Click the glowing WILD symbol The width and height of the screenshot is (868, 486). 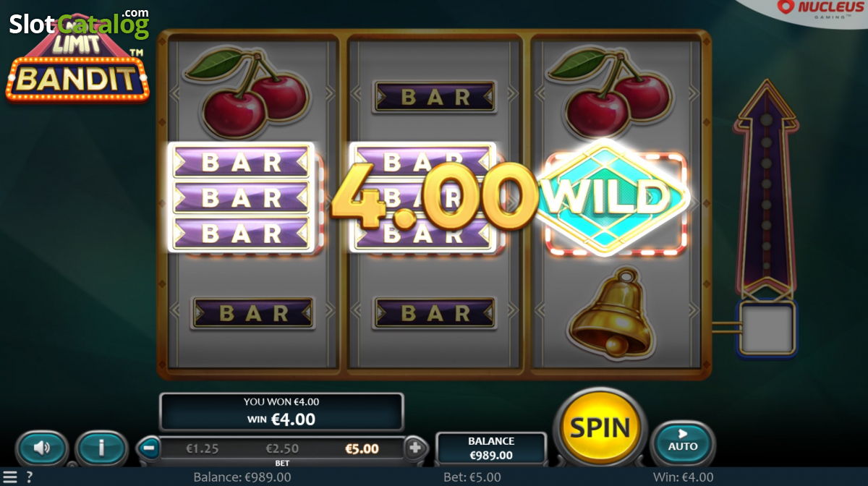tap(613, 197)
